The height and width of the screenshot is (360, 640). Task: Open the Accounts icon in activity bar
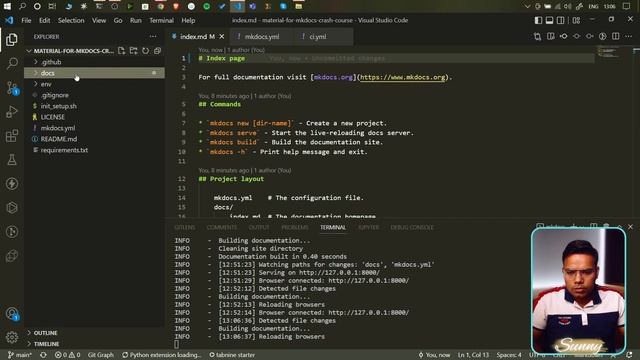tap(12, 313)
